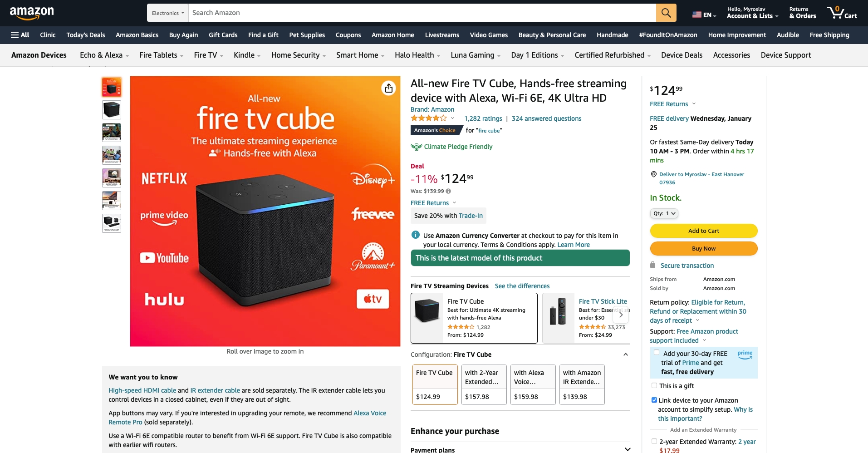Click the search magnifier button

pyautogui.click(x=666, y=13)
